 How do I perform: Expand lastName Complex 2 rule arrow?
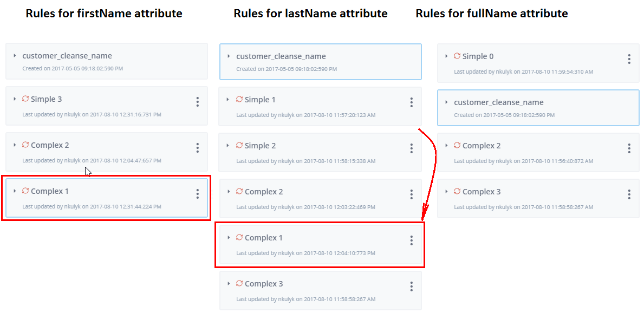[x=229, y=192]
